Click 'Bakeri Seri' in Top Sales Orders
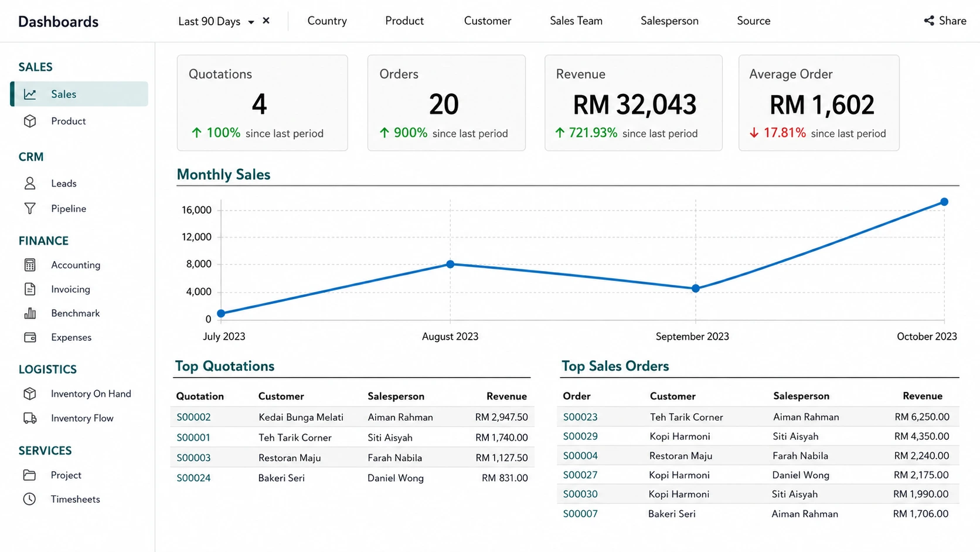 [672, 514]
